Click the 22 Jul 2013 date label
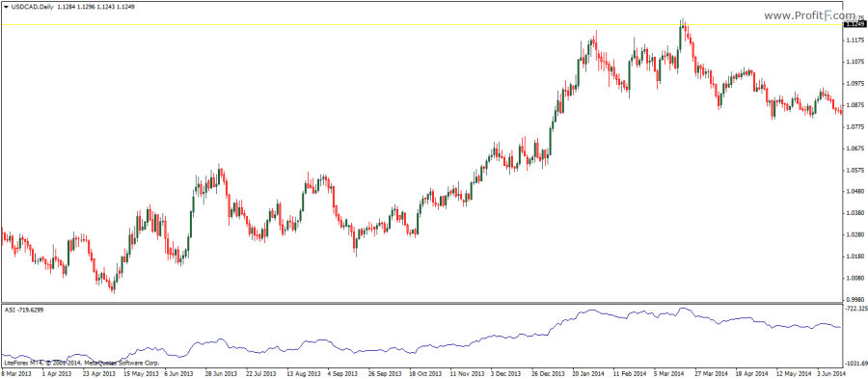This screenshot has width=868, height=379. (260, 373)
